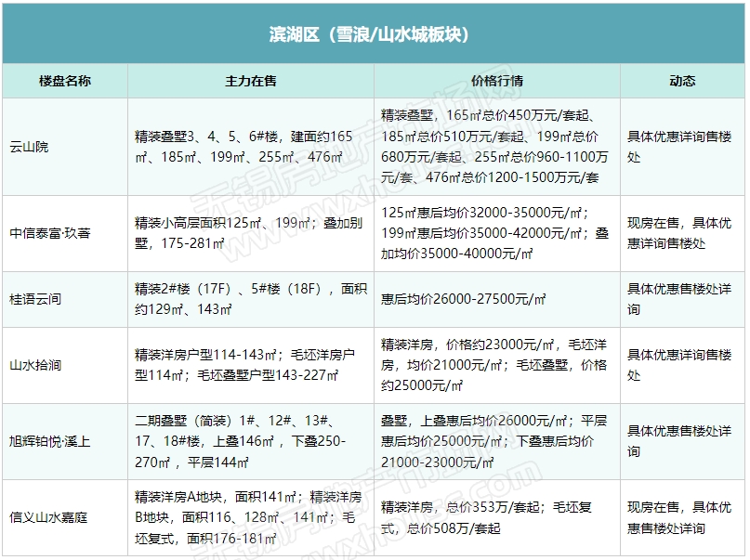Click 云山院 price cell with 总价450万元/套起
Image resolution: width=750 pixels, height=560 pixels.
[x=497, y=147]
